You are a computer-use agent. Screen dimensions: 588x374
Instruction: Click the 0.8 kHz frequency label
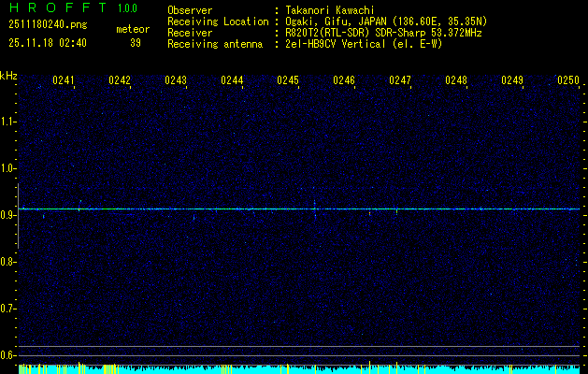[7, 262]
